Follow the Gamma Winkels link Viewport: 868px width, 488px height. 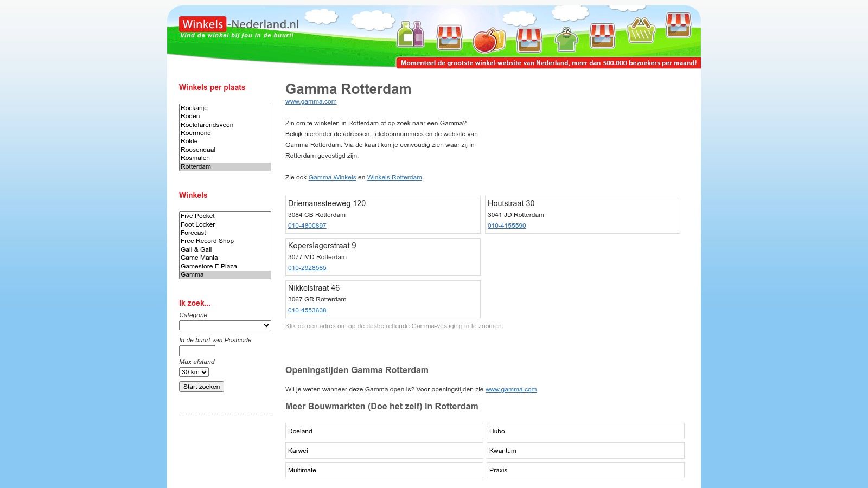(x=332, y=177)
